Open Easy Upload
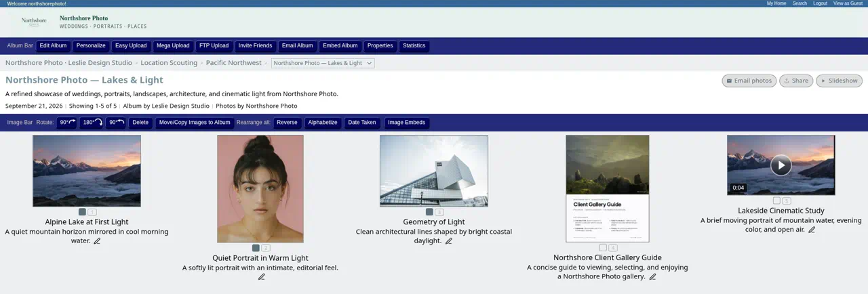 131,46
